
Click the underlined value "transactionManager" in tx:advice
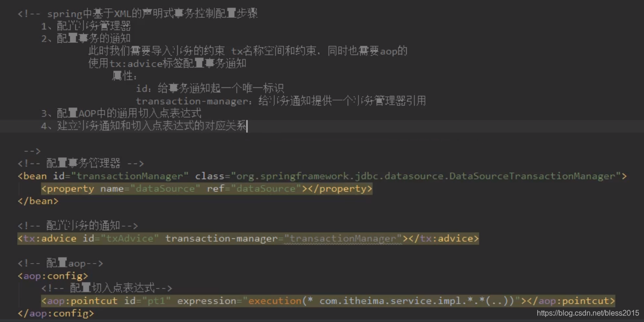point(343,238)
